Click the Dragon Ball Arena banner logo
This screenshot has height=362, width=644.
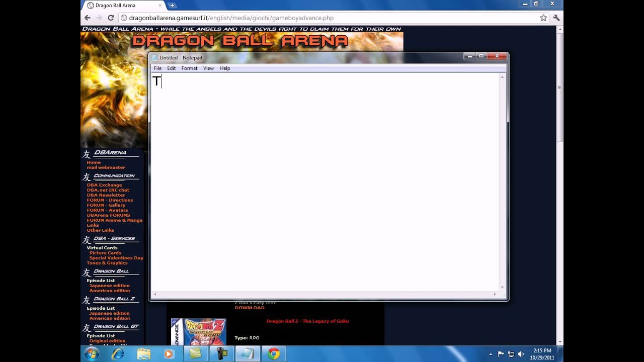(240, 40)
